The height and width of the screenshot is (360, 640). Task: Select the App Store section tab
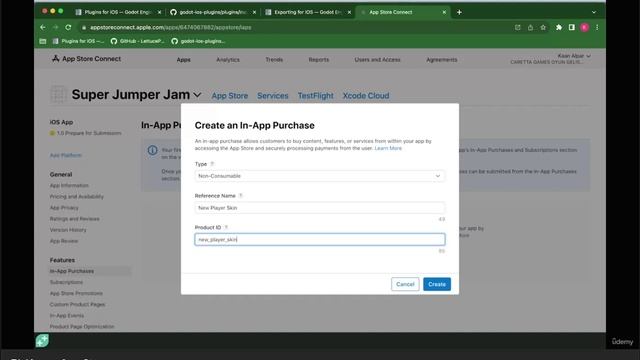(229, 96)
